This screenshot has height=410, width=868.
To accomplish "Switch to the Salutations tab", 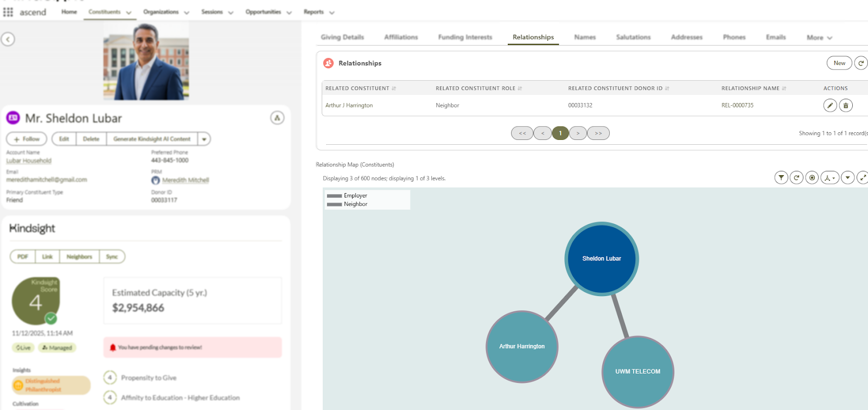I will 633,37.
